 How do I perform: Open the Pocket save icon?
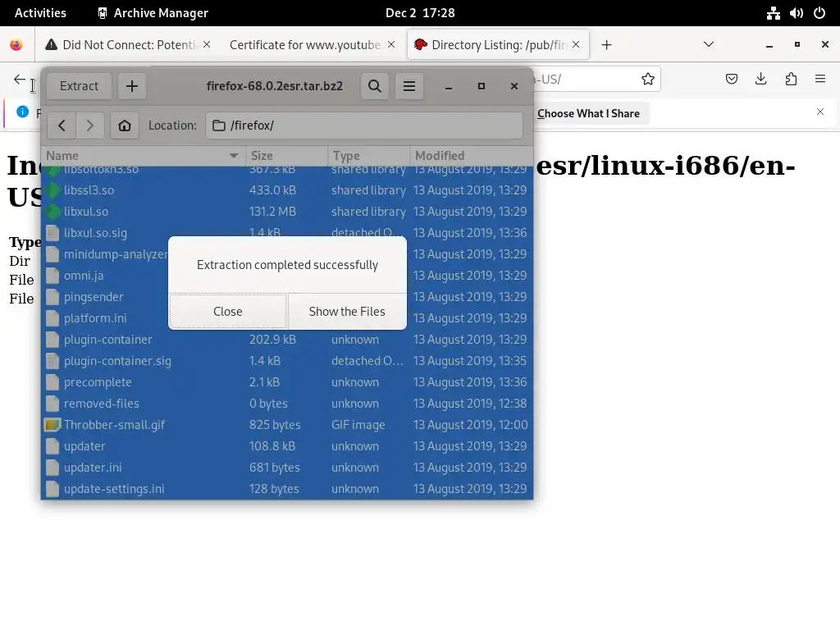pos(731,80)
